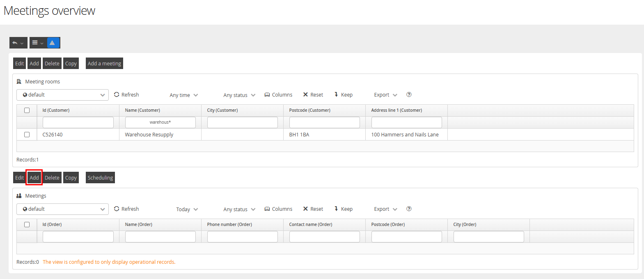The height and width of the screenshot is (279, 644).
Task: Expand the Any time filter dropdown
Action: pos(184,95)
